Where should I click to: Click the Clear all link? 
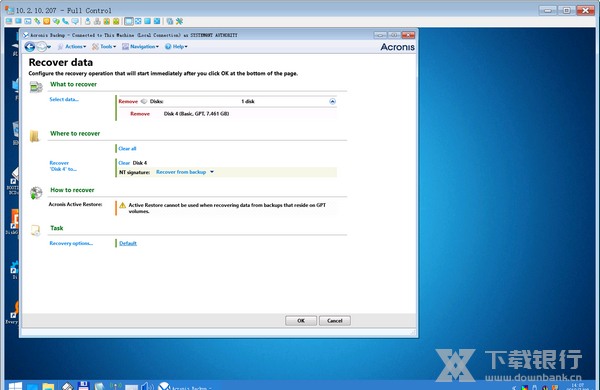point(127,148)
